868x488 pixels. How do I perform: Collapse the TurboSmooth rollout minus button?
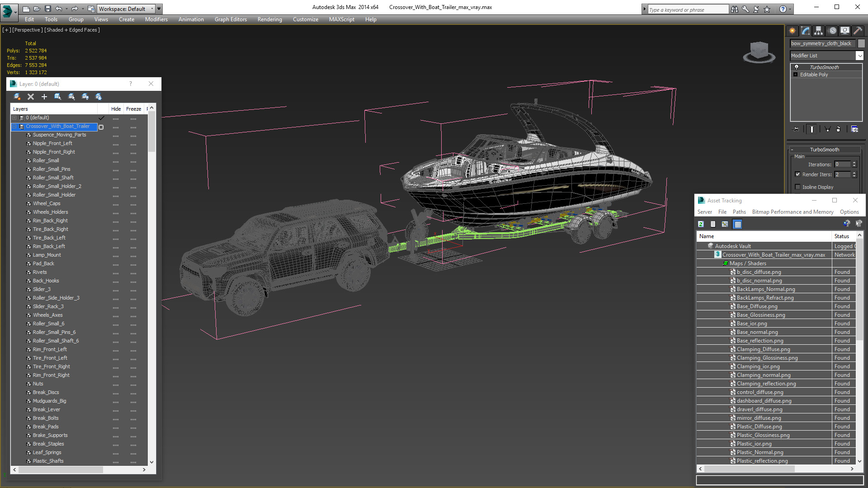792,150
